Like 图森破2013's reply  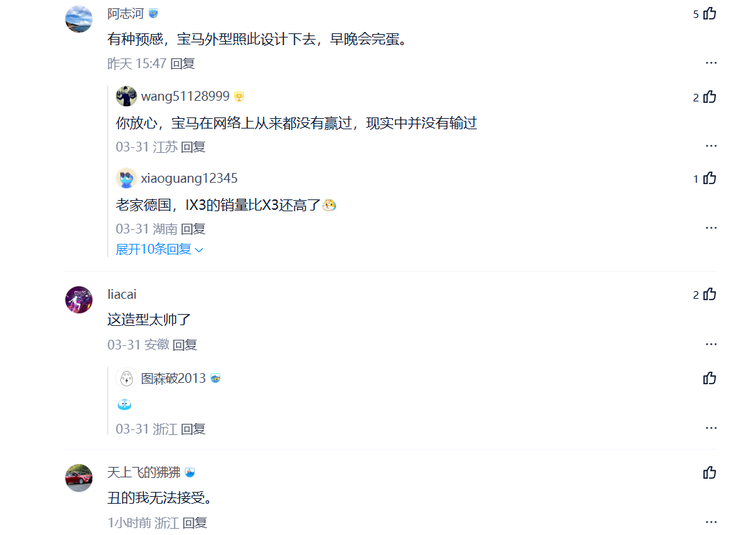[709, 378]
